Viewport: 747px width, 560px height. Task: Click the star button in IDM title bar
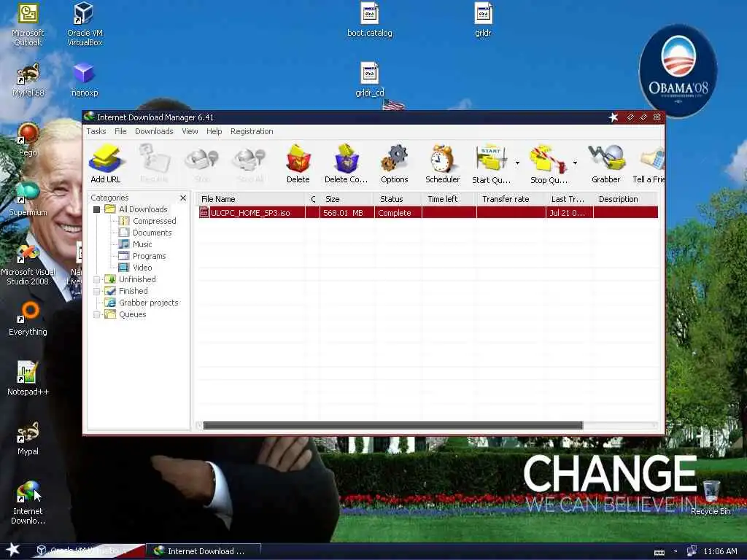click(x=613, y=117)
